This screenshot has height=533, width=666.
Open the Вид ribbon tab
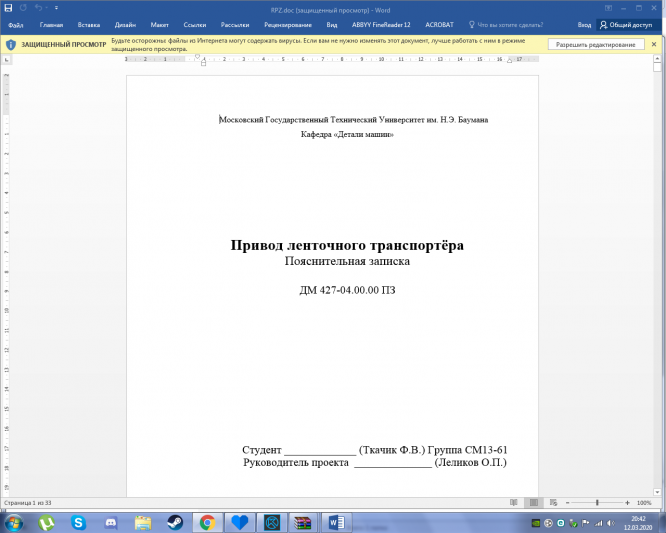[332, 25]
